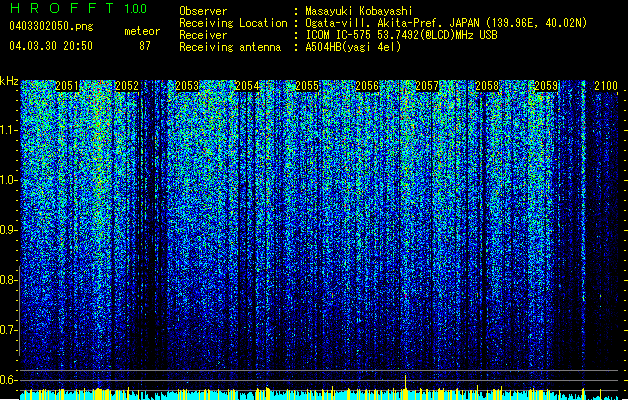Click location Ogata-vill. Akita-Pref. JAPAN text
629x400 pixels.
tap(392, 23)
